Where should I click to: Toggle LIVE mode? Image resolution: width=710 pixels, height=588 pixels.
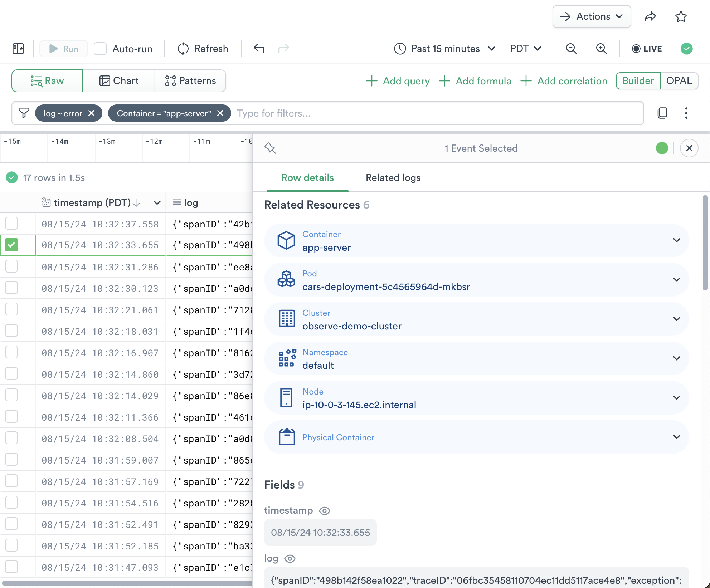(647, 49)
